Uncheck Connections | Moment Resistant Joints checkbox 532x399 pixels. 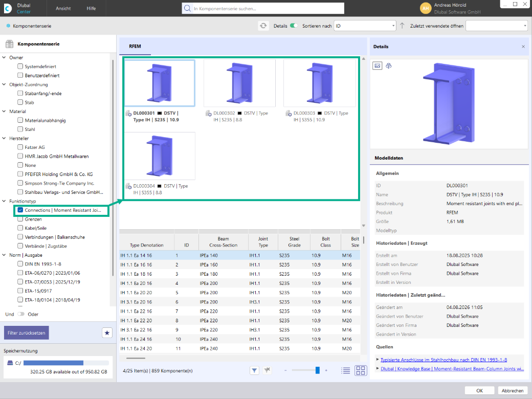pyautogui.click(x=20, y=210)
